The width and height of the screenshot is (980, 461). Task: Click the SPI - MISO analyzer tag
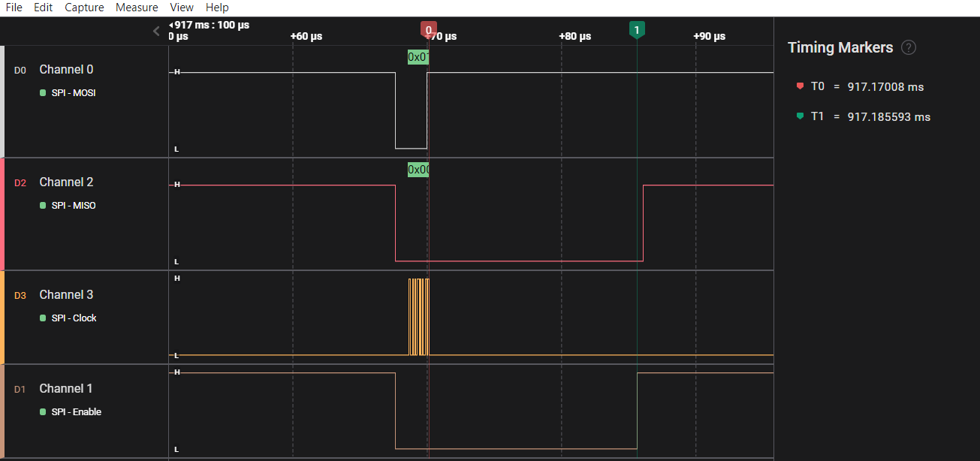[x=68, y=206]
